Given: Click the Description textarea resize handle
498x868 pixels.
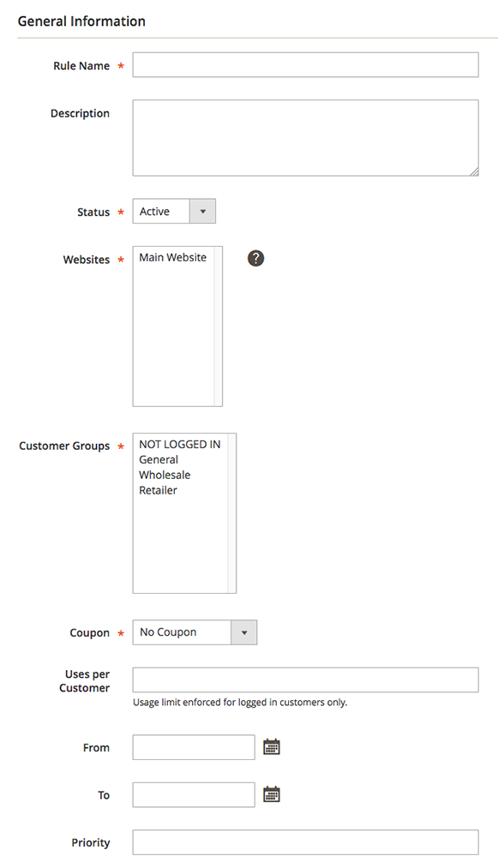Looking at the screenshot, I should pos(474,171).
